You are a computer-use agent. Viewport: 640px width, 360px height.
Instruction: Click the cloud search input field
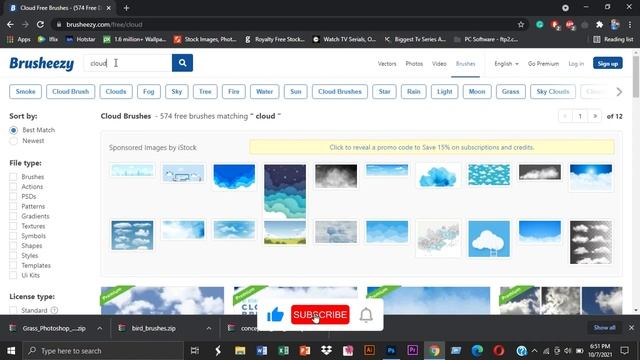click(x=128, y=63)
